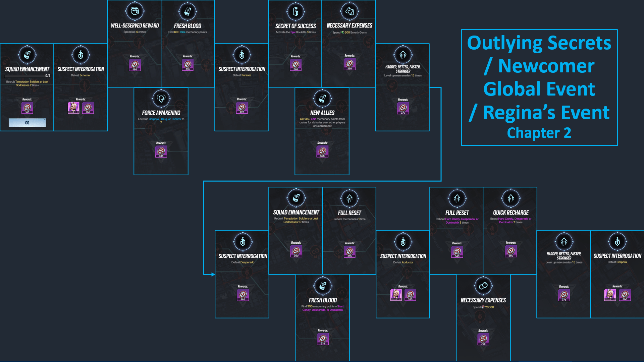Click the Force Awakening shield icon
The image size is (644, 362).
[x=161, y=98]
